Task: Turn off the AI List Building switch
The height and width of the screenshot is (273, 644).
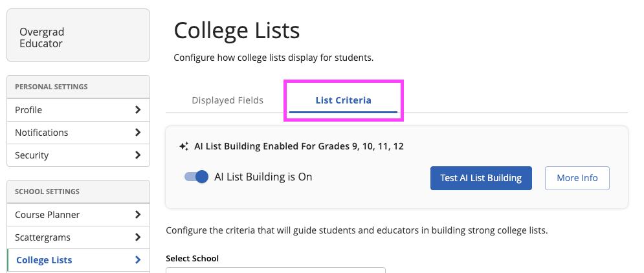Action: (196, 177)
